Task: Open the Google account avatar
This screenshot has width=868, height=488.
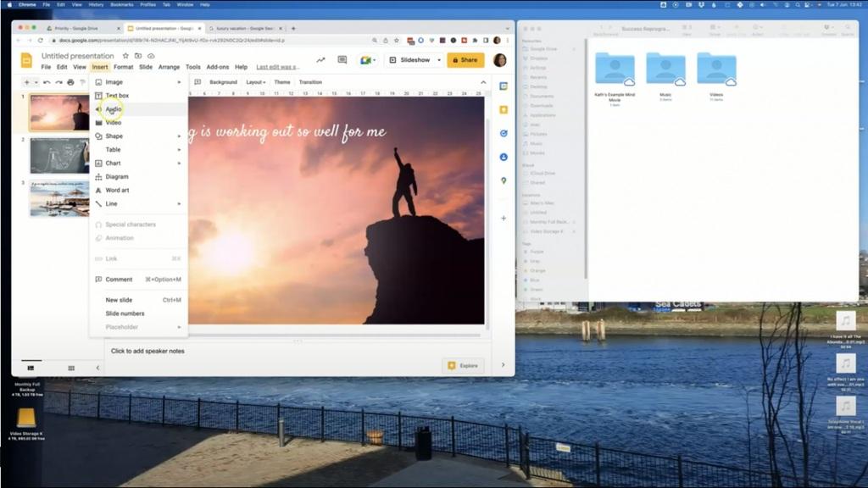Action: pos(499,60)
